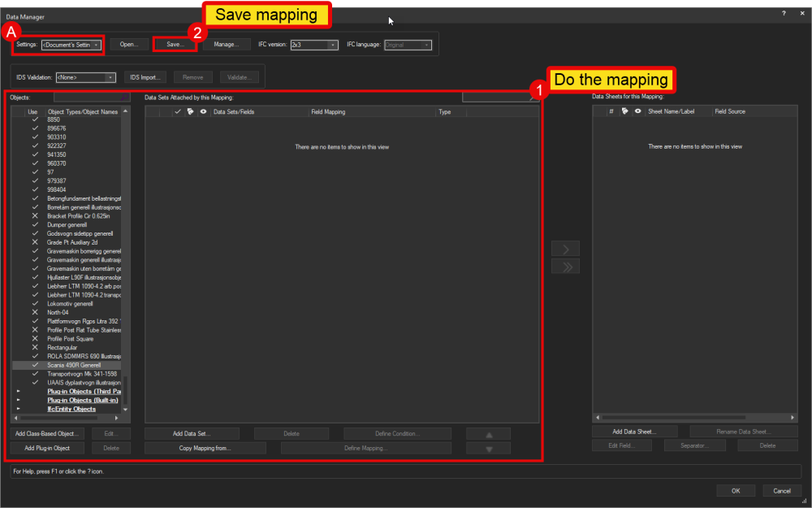
Task: Click the help question mark icon
Action: click(x=783, y=15)
